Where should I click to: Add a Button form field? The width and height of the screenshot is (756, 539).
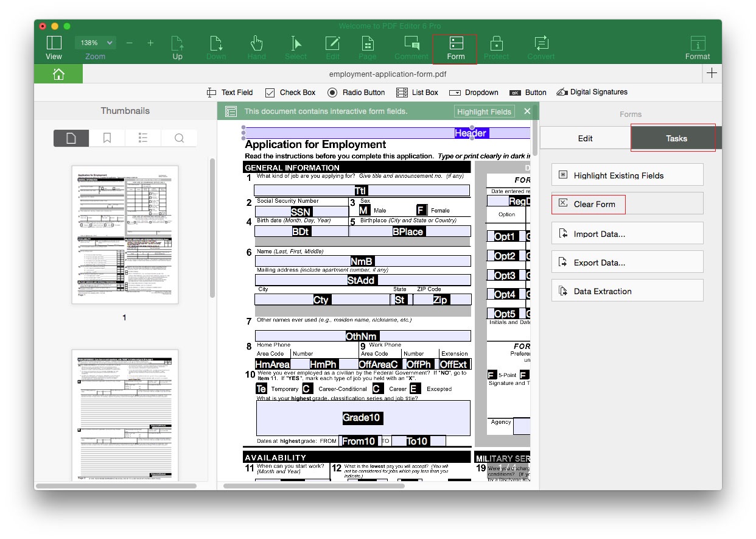click(528, 93)
